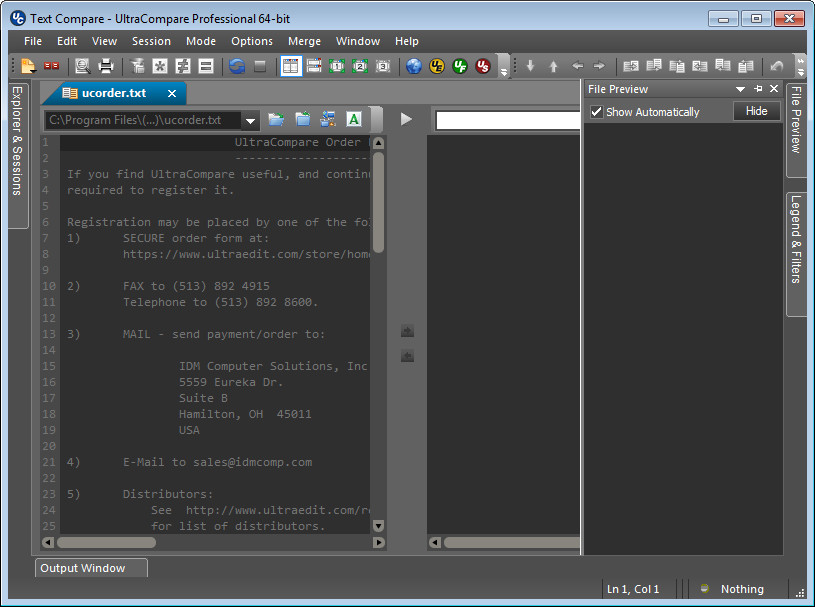Open the Help menu
Viewport: 815px width, 607px height.
406,41
